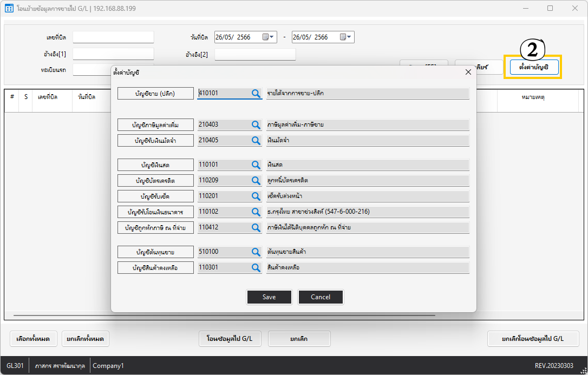Click the search icon for account 410101
Viewport: 588px width, 375px height.
click(256, 93)
